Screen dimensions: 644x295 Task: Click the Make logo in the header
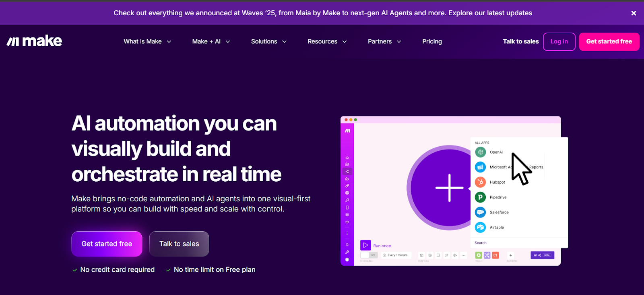[34, 41]
